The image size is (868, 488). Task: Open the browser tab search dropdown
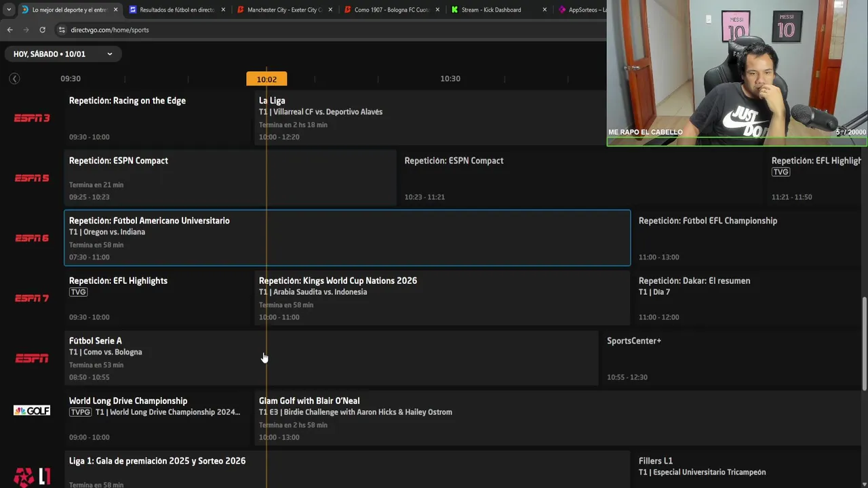(x=8, y=9)
